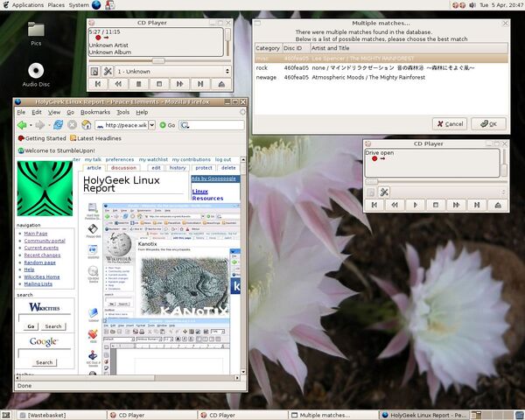Viewport: 525px width, 420px height.
Task: Click the green Go button in Firefox
Action: pyautogui.click(x=167, y=125)
